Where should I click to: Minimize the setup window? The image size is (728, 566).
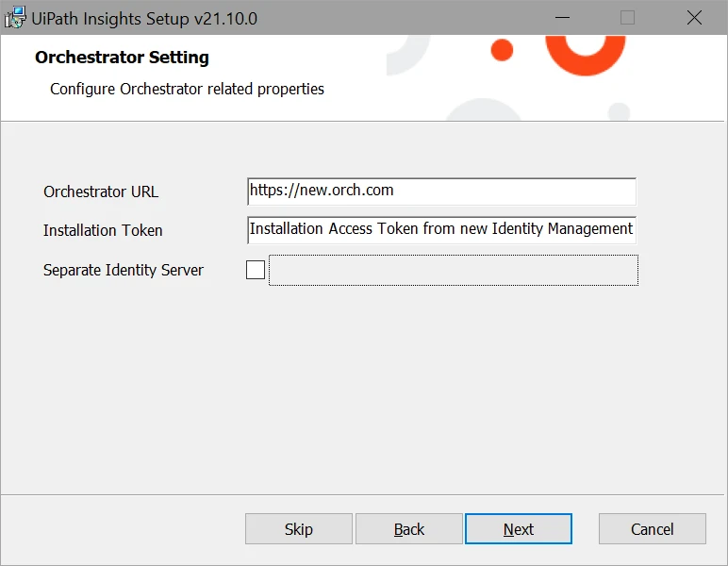(x=562, y=18)
